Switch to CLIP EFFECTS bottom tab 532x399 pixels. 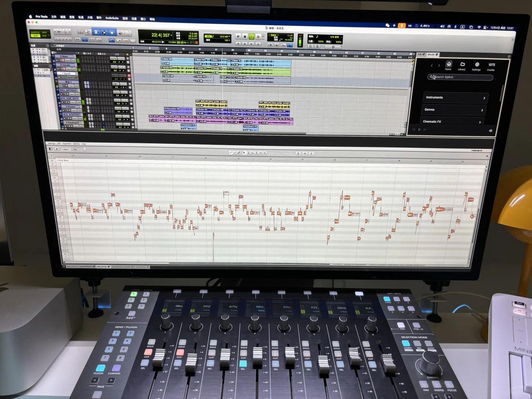coord(88,266)
